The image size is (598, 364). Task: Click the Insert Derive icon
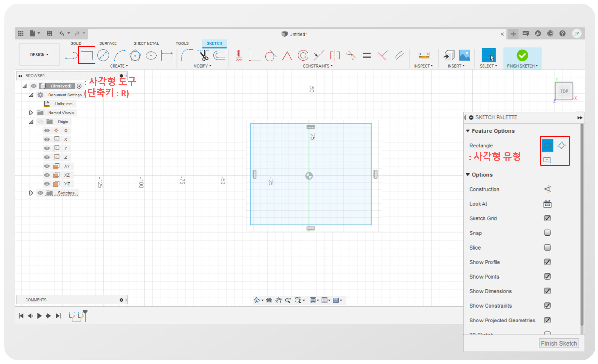click(x=449, y=55)
